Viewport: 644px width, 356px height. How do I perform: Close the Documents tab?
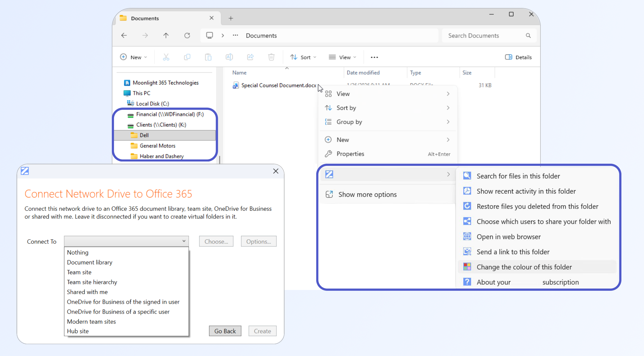pos(212,18)
